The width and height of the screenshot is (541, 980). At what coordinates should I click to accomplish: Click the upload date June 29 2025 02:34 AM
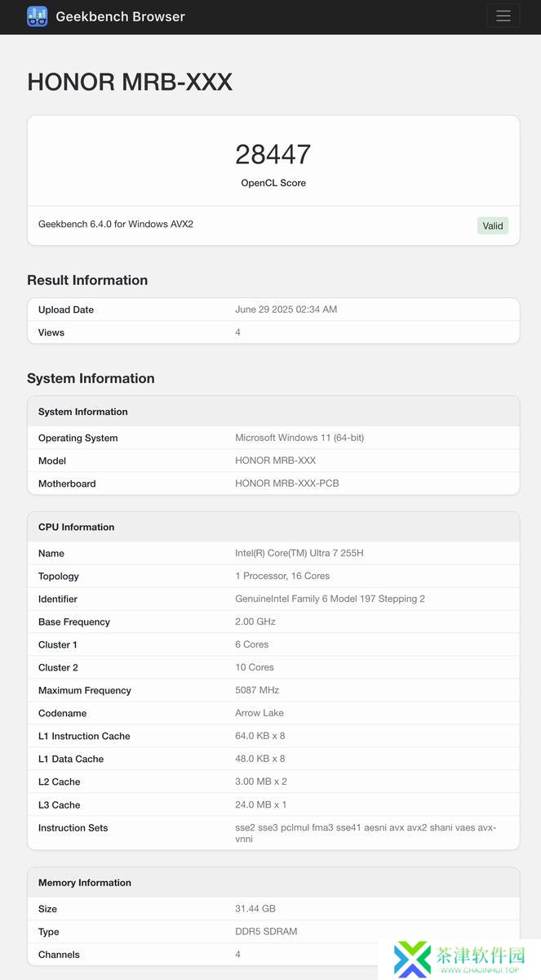tap(286, 310)
